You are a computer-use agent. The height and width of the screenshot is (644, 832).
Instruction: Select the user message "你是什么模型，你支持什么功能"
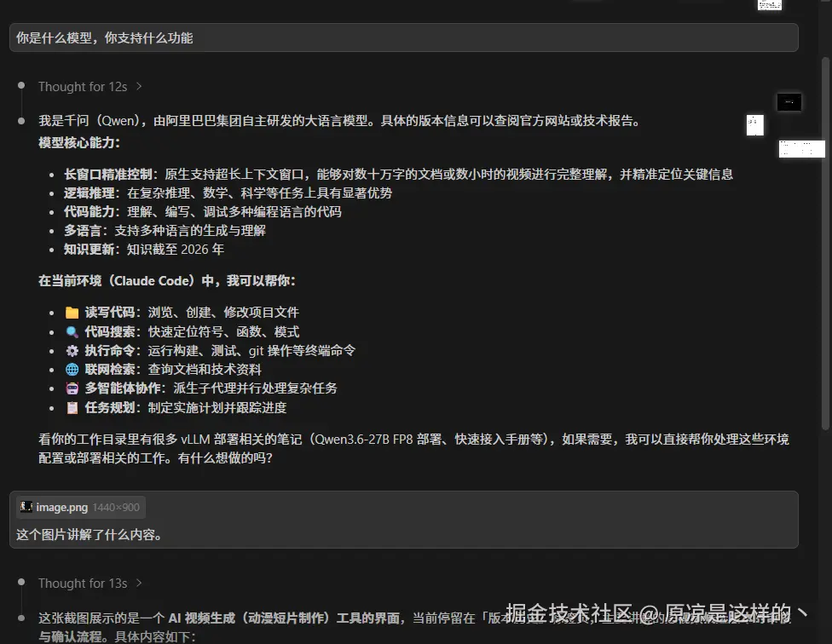click(404, 37)
